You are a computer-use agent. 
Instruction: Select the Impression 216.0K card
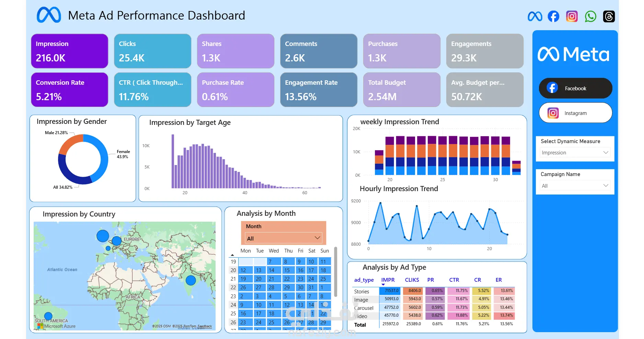tap(70, 51)
